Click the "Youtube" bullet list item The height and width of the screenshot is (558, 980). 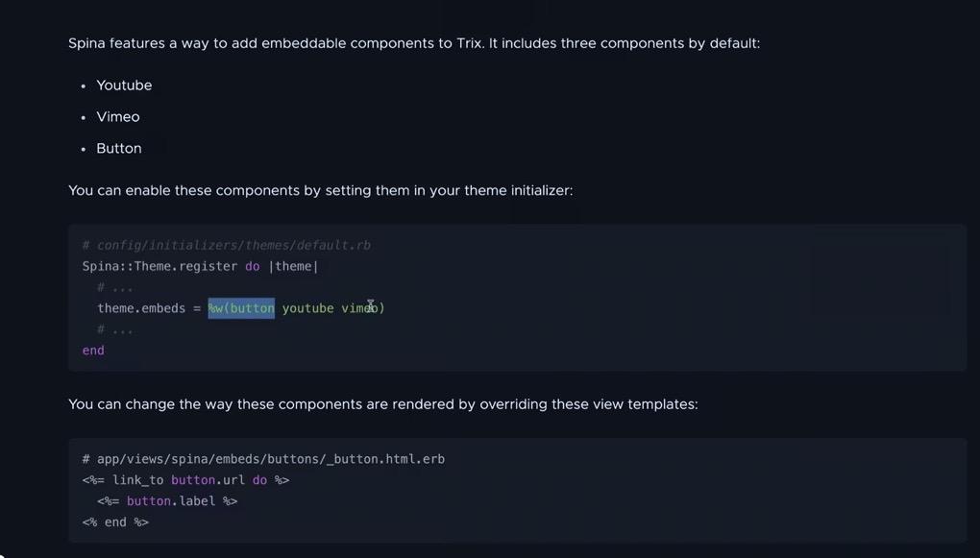tap(124, 85)
